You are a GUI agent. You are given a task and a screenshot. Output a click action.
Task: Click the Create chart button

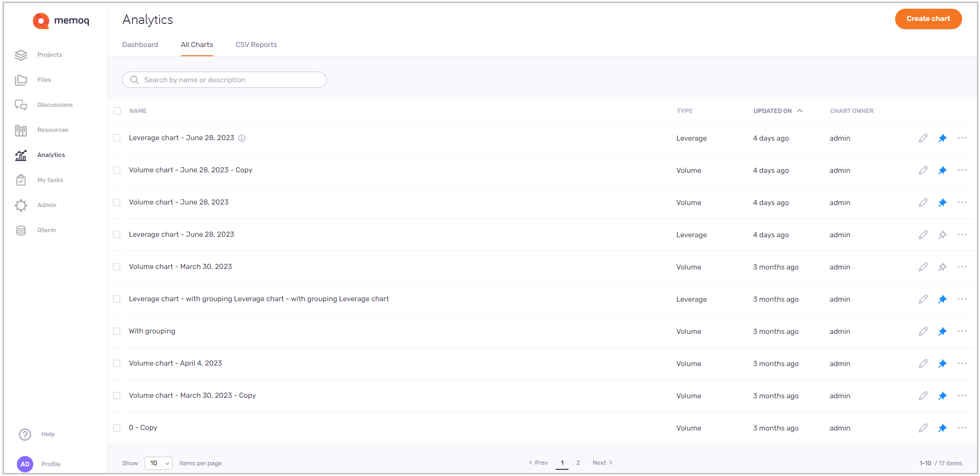click(928, 19)
